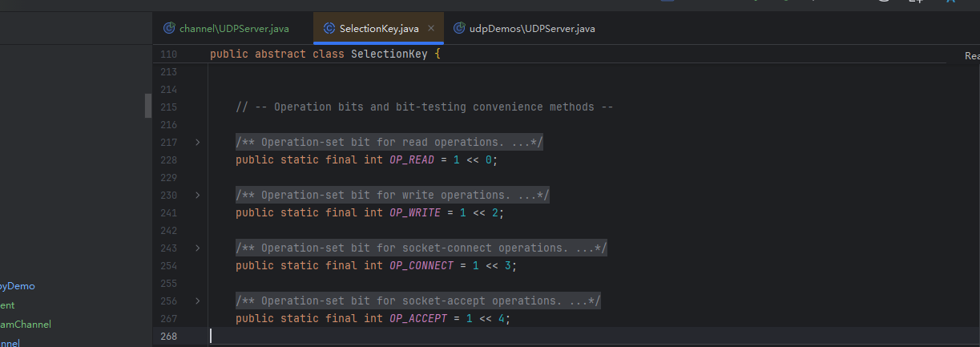Click the class icon on SelectionKey.java tab
Screen dimensions: 980x347
pyautogui.click(x=329, y=28)
